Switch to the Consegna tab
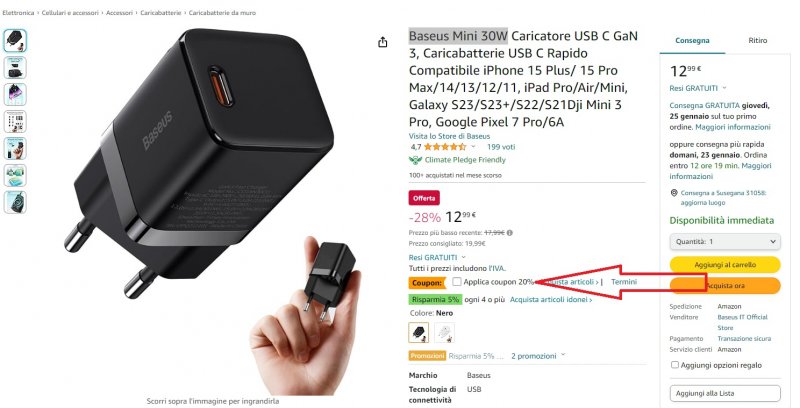800x408 pixels. tap(692, 40)
